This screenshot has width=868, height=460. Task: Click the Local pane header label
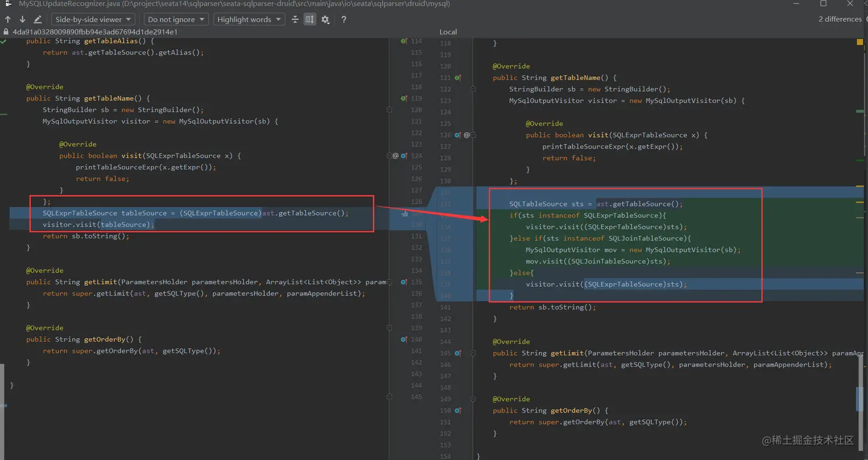point(448,32)
